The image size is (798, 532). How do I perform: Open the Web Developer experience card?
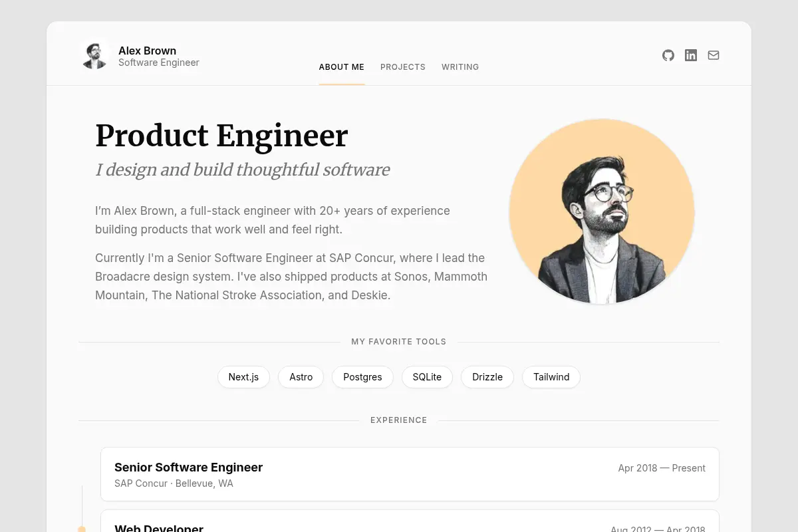coord(410,521)
